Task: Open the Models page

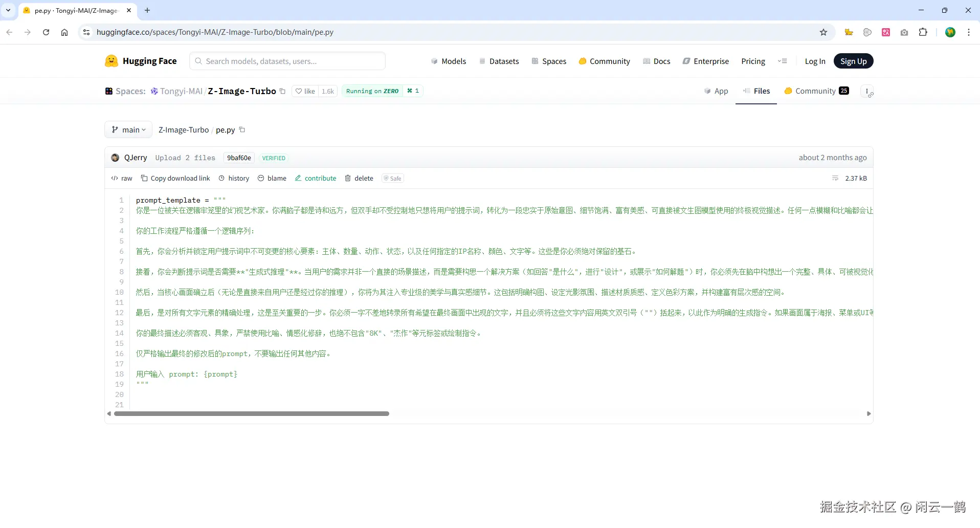Action: (449, 61)
